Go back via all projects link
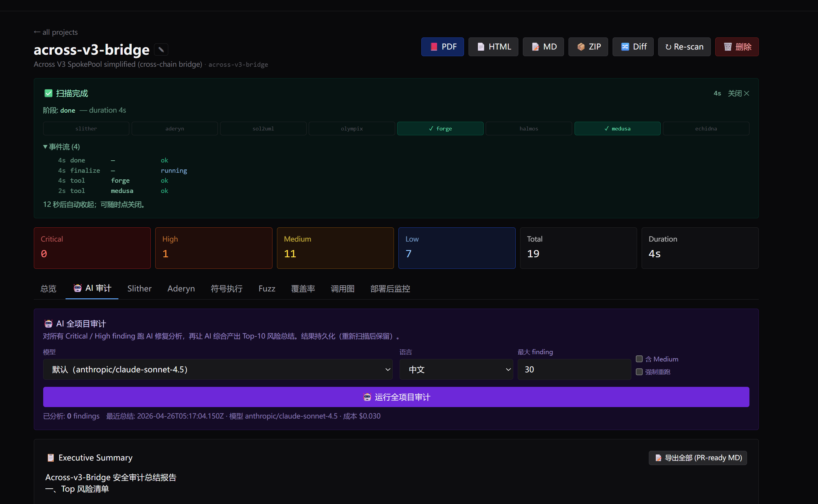The width and height of the screenshot is (818, 504). click(56, 32)
